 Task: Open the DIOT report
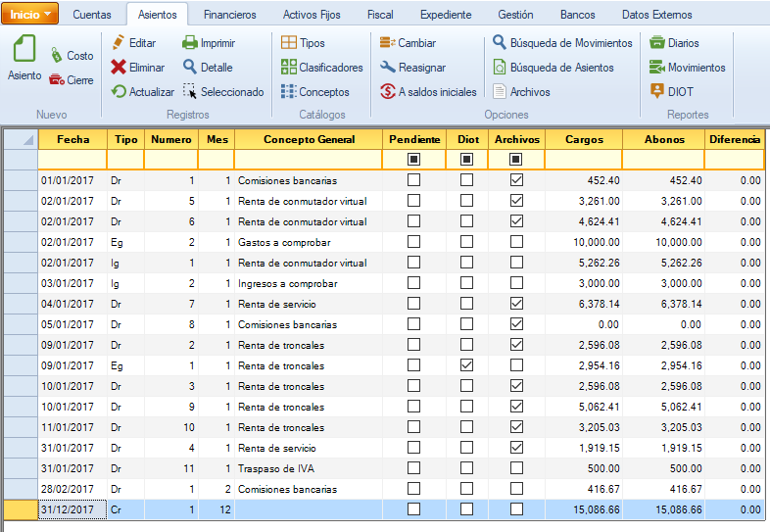click(657, 91)
